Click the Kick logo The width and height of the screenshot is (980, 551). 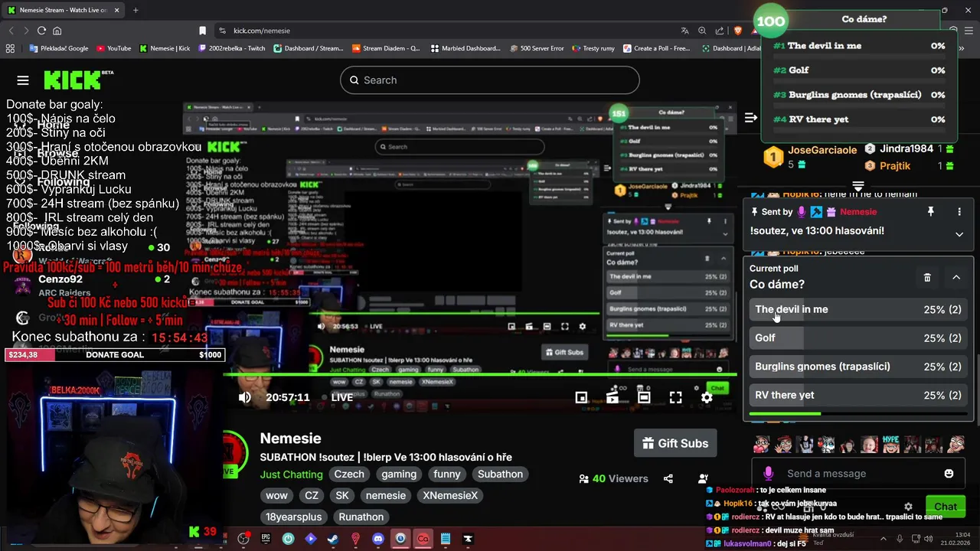coord(77,80)
